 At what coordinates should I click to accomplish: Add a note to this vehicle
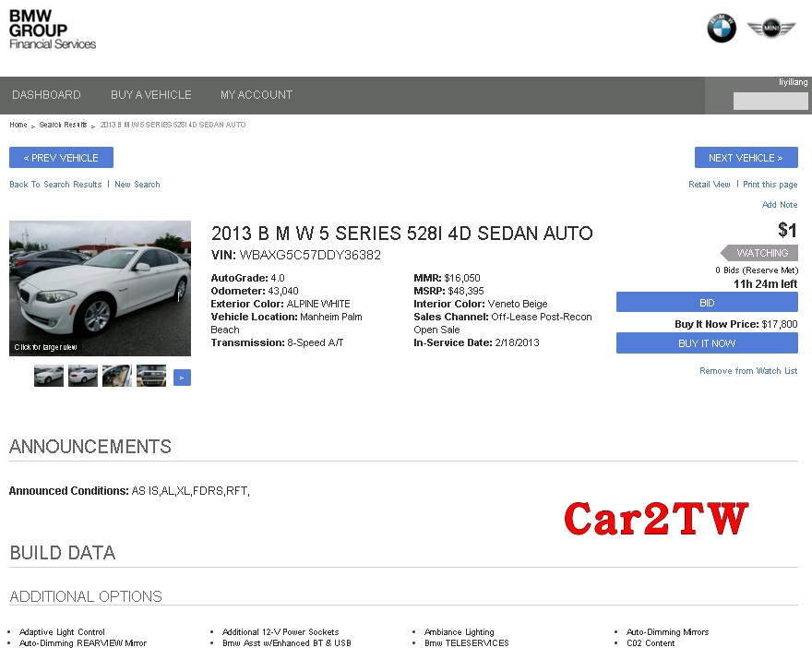tap(780, 205)
